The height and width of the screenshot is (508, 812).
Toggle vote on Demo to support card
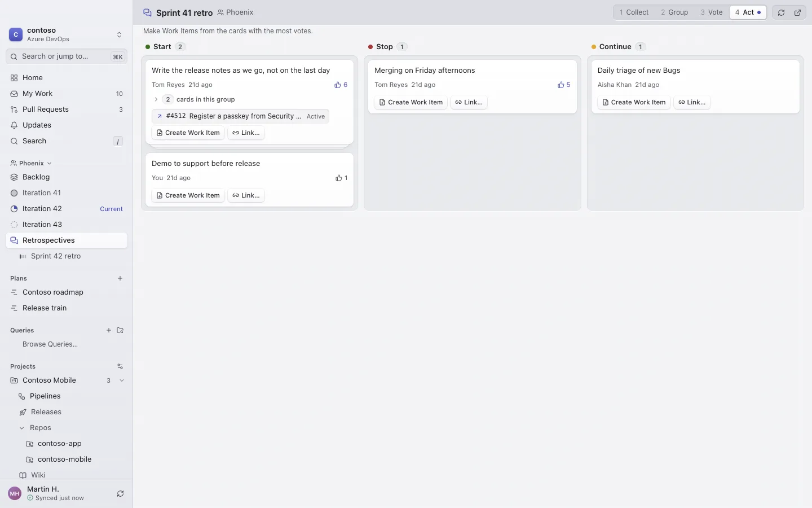click(341, 178)
